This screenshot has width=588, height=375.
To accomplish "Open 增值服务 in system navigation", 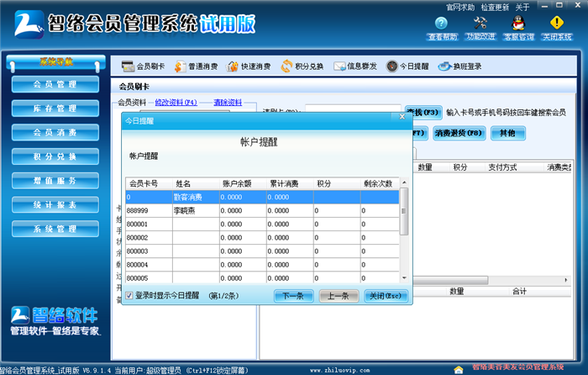I will pyautogui.click(x=55, y=181).
